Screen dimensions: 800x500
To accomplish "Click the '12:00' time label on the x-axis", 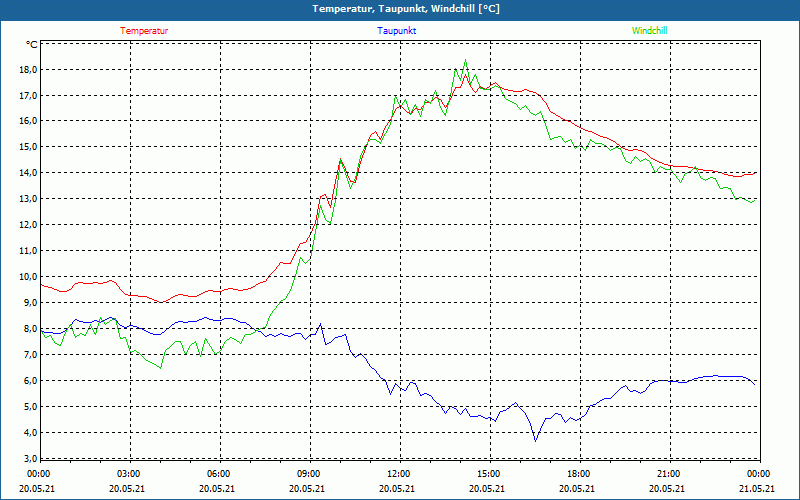I will click(x=397, y=474).
